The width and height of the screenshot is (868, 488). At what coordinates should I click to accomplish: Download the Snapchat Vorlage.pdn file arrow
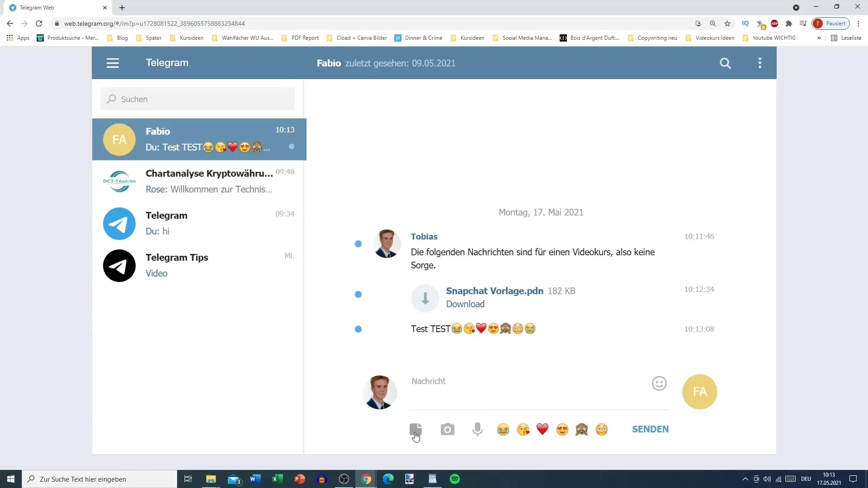[425, 298]
